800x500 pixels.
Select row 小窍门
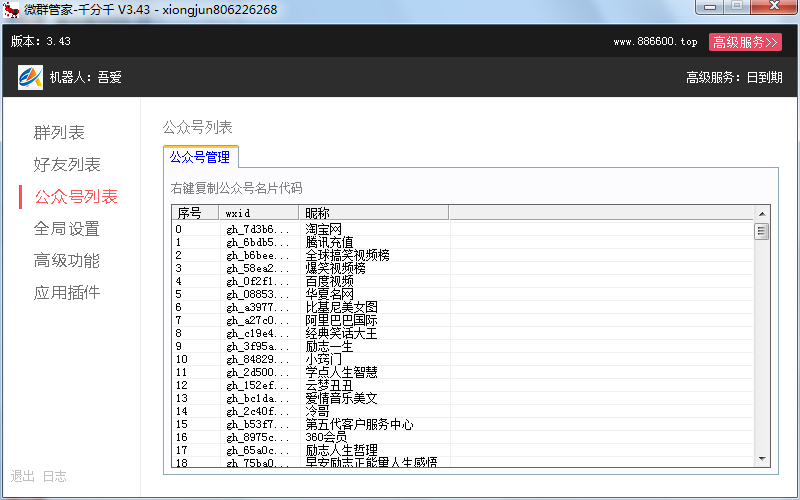[x=463, y=360]
